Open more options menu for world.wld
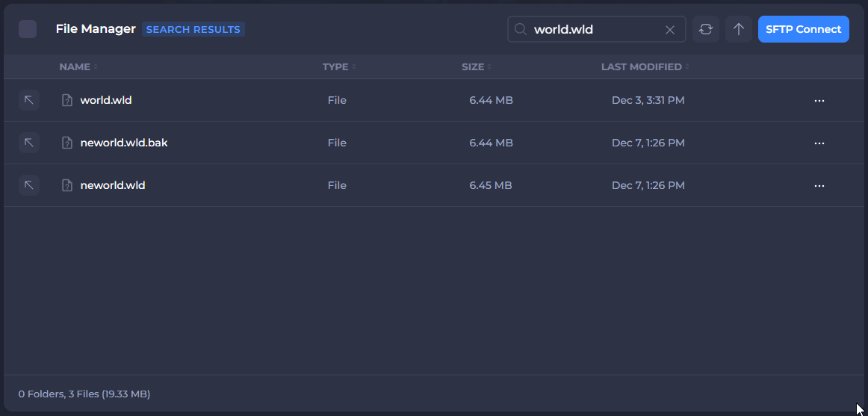The image size is (868, 416). 819,100
